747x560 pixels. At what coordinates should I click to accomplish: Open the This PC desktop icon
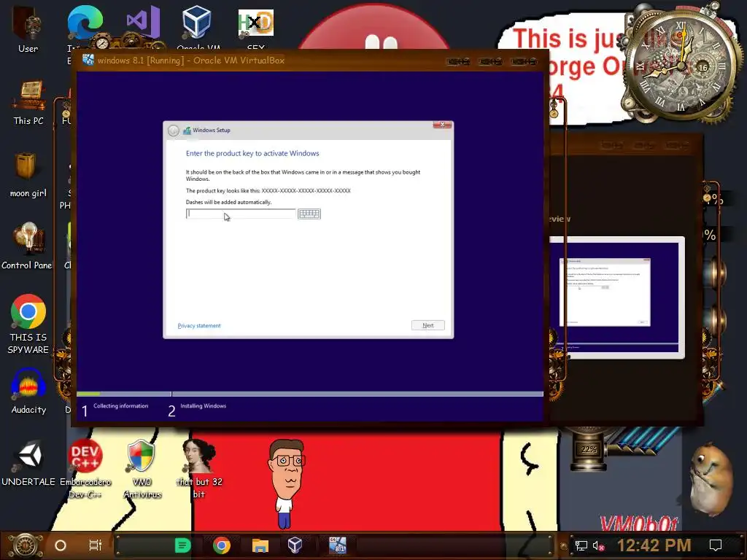pyautogui.click(x=28, y=102)
